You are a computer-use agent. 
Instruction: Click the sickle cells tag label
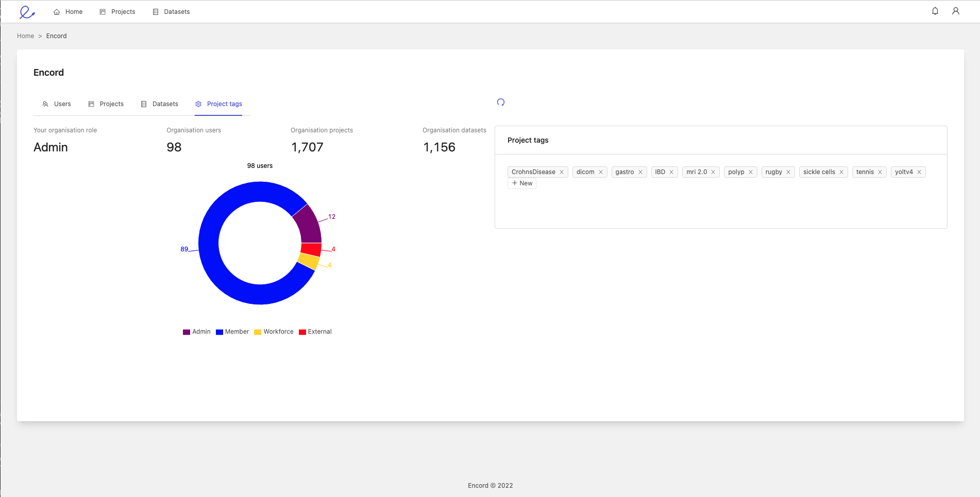(819, 172)
